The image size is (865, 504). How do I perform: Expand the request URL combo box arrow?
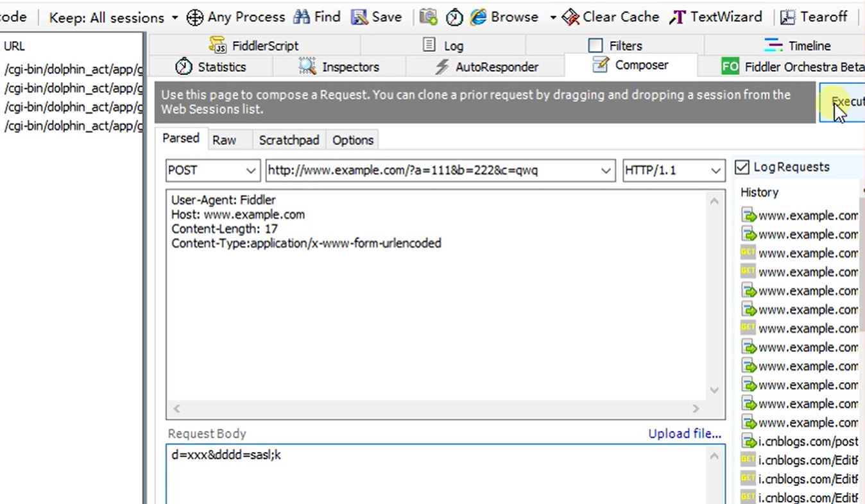point(605,171)
